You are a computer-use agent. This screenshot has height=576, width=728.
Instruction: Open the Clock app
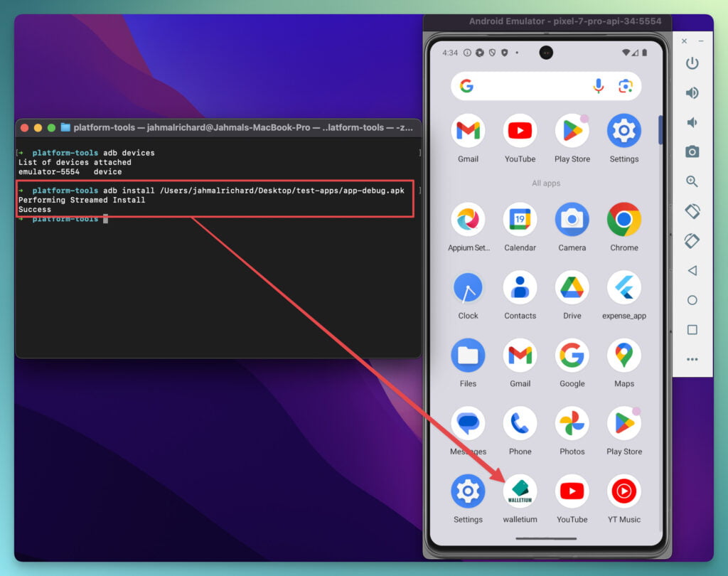click(x=468, y=288)
